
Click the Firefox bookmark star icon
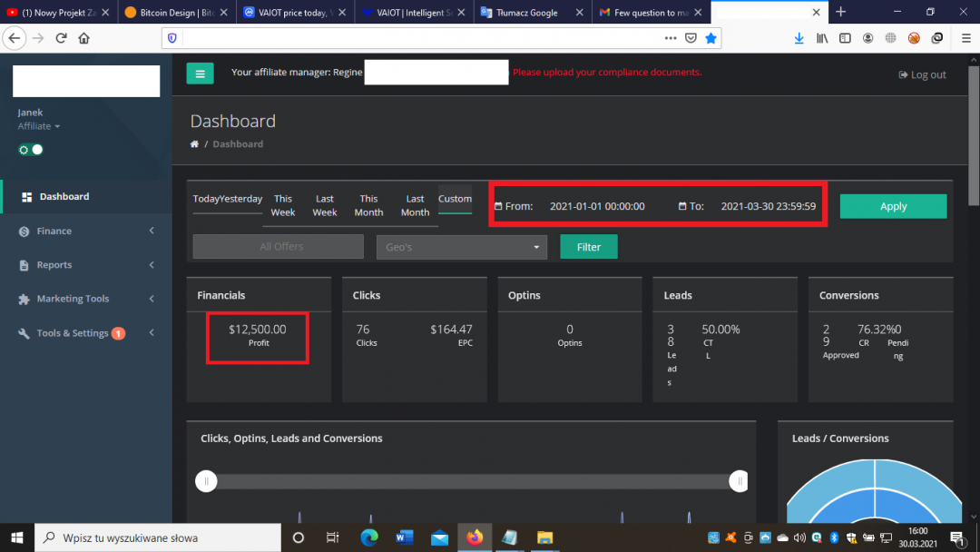711,38
